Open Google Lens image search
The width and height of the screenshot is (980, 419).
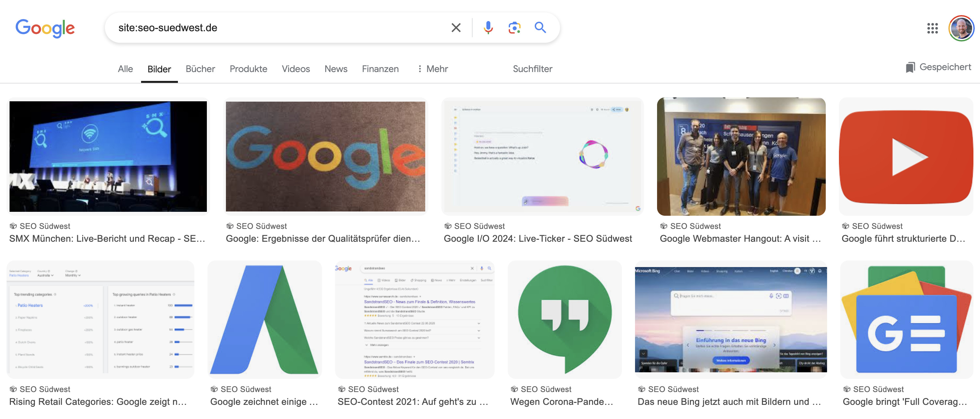(514, 27)
